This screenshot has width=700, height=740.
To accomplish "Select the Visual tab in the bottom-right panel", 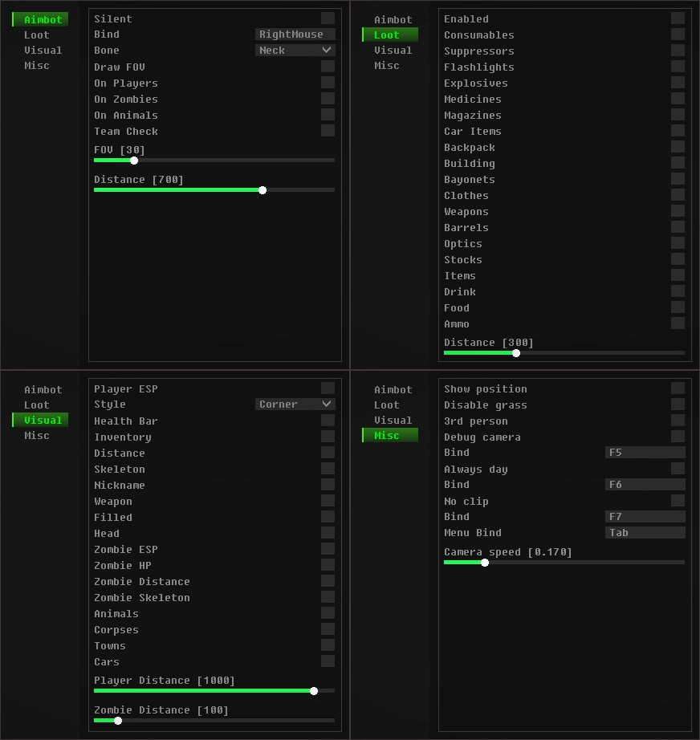I will [393, 420].
